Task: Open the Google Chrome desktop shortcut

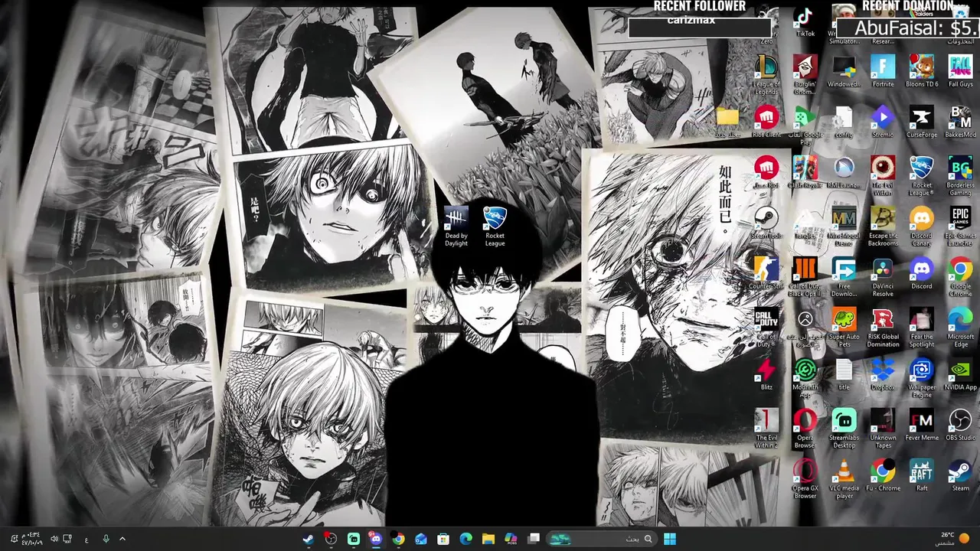Action: pos(960,277)
